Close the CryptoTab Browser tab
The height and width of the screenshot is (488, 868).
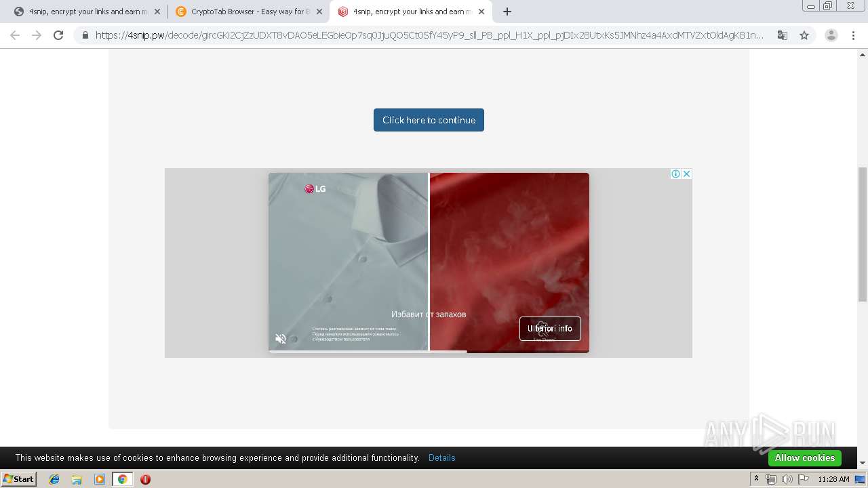coord(319,12)
